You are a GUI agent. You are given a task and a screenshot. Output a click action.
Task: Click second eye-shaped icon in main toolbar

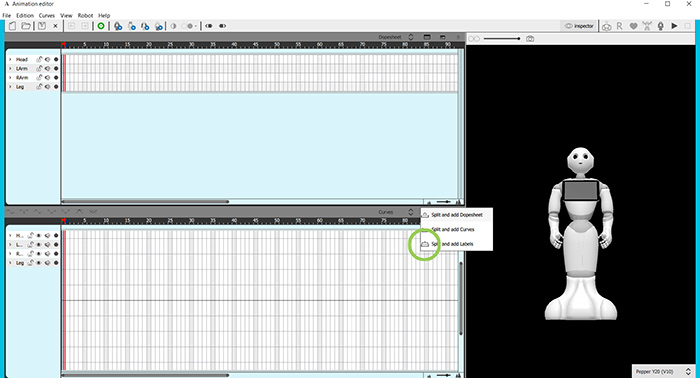(222, 26)
